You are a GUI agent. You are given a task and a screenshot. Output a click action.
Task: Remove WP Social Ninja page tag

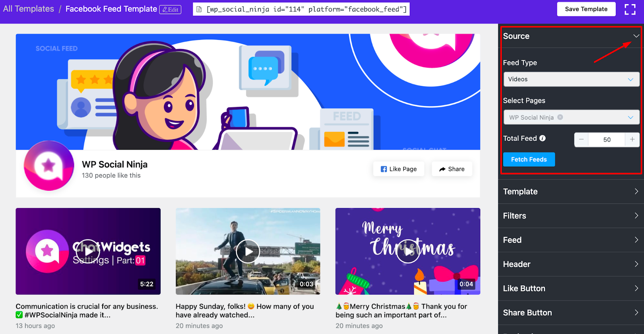[x=560, y=117]
